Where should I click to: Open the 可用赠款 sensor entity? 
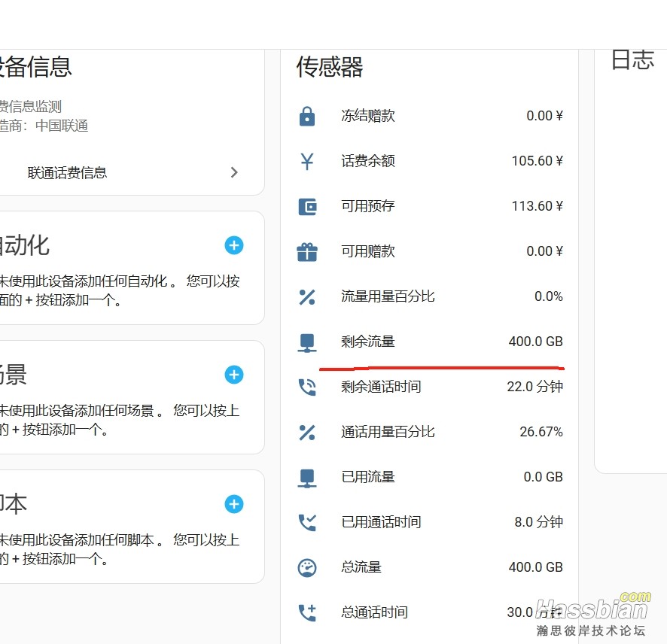pos(430,251)
